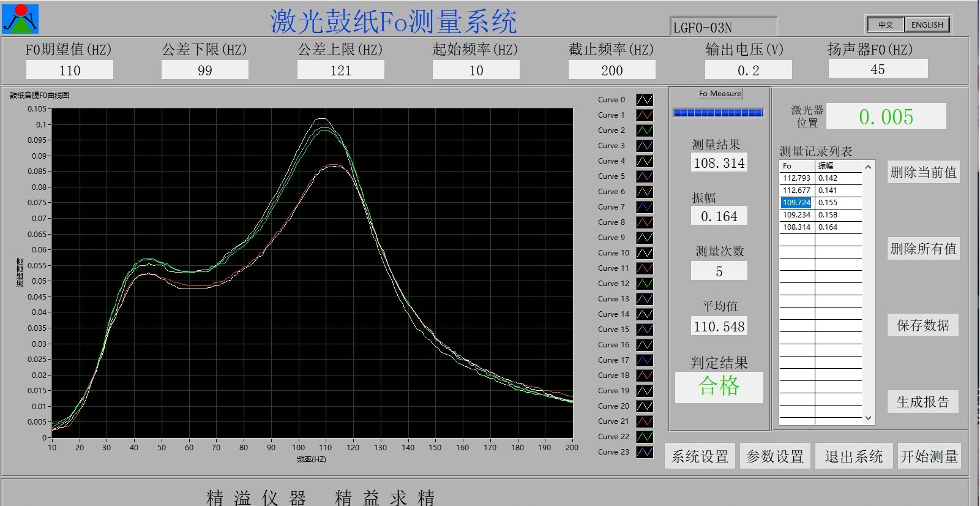Image resolution: width=980 pixels, height=506 pixels.
Task: Click the model field LGF0-03N
Action: (x=724, y=27)
